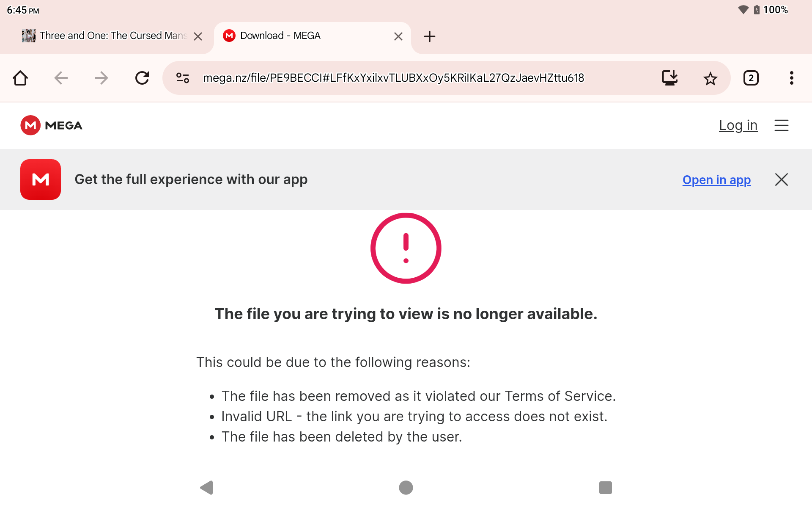Open a new browser tab
812x508 pixels.
(x=429, y=36)
